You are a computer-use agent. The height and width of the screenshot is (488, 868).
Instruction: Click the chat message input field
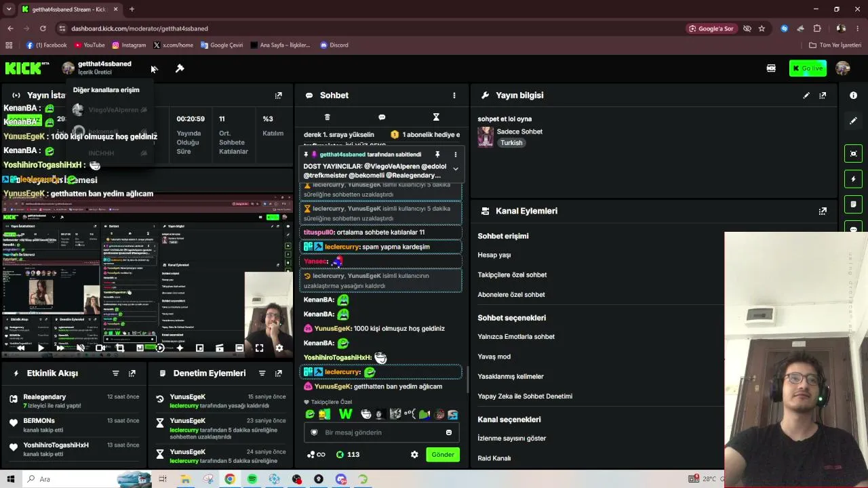(x=381, y=432)
